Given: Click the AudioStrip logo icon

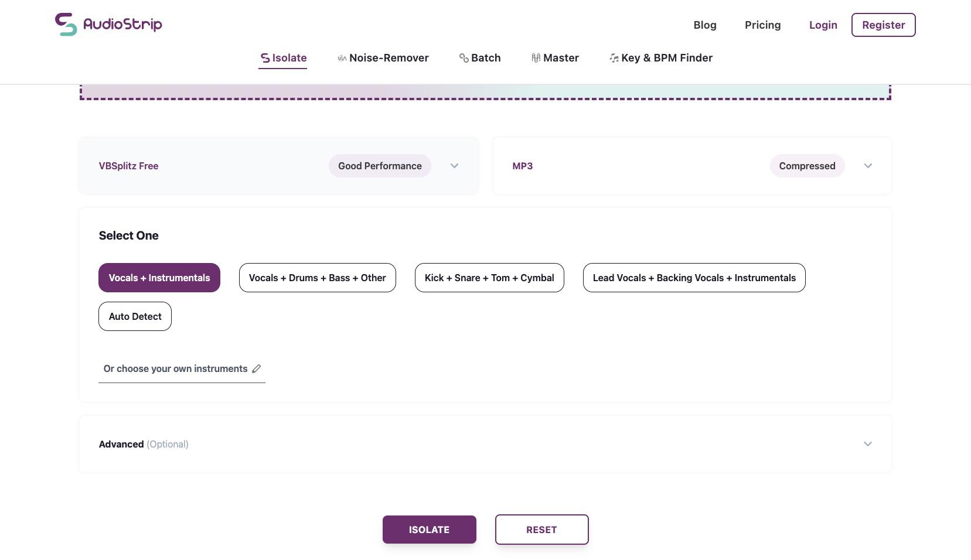Looking at the screenshot, I should point(66,25).
